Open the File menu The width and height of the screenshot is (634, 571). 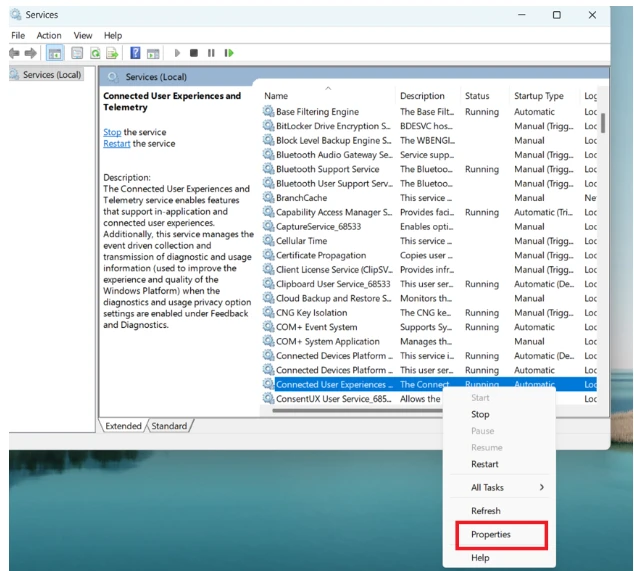[18, 36]
